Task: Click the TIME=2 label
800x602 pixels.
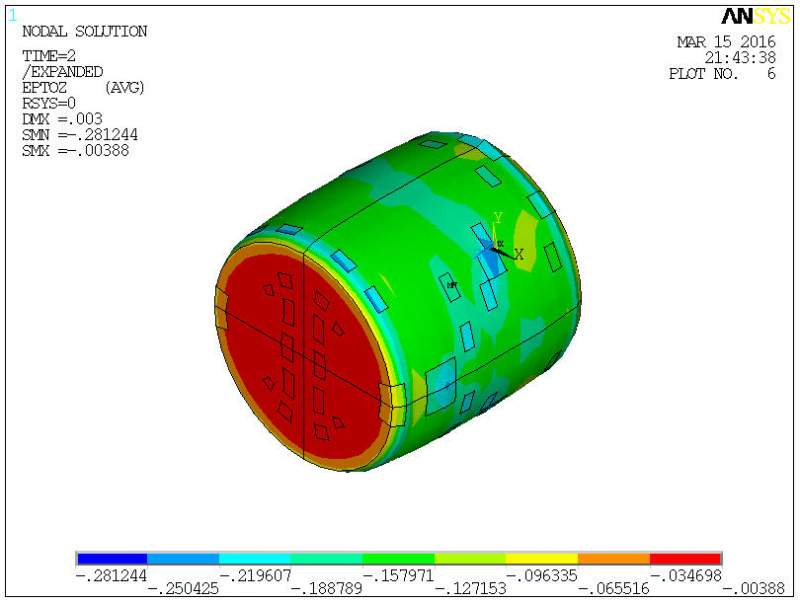Action: tap(49, 56)
